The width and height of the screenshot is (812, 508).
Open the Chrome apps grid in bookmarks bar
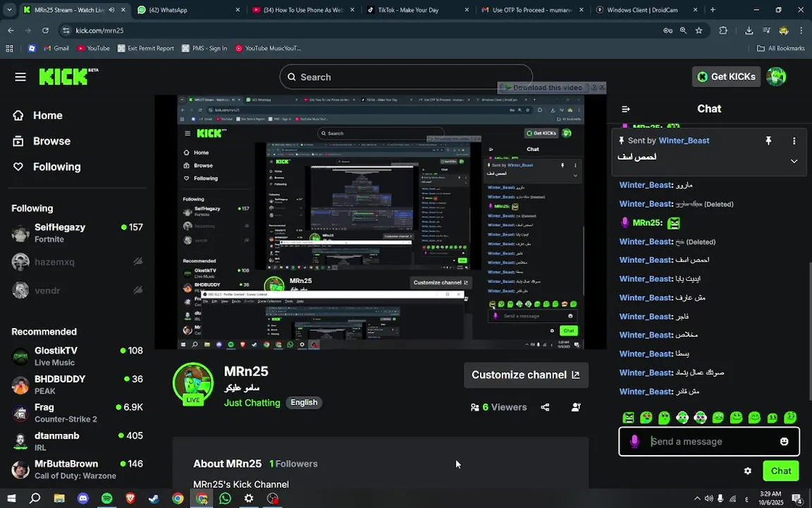pyautogui.click(x=9, y=48)
